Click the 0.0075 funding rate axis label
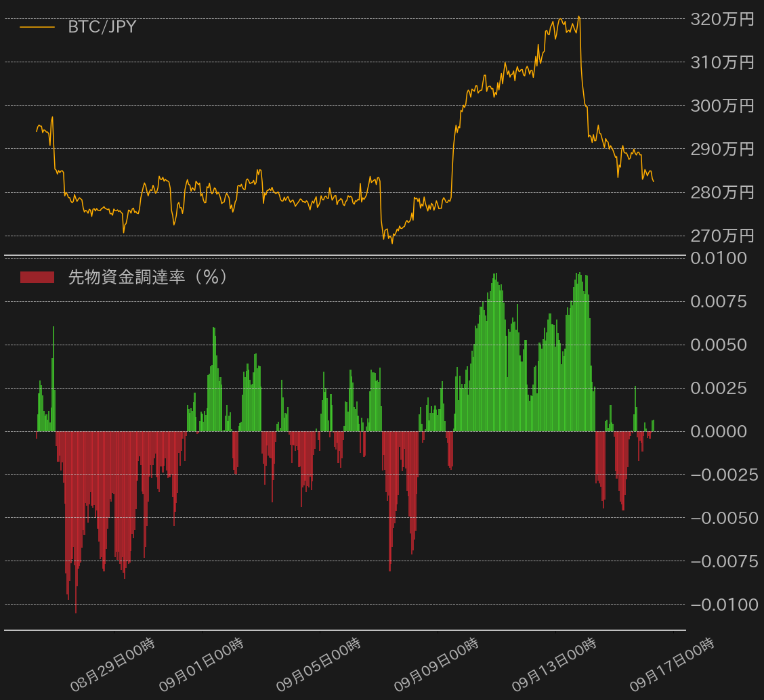The height and width of the screenshot is (700, 764). pyautogui.click(x=719, y=301)
